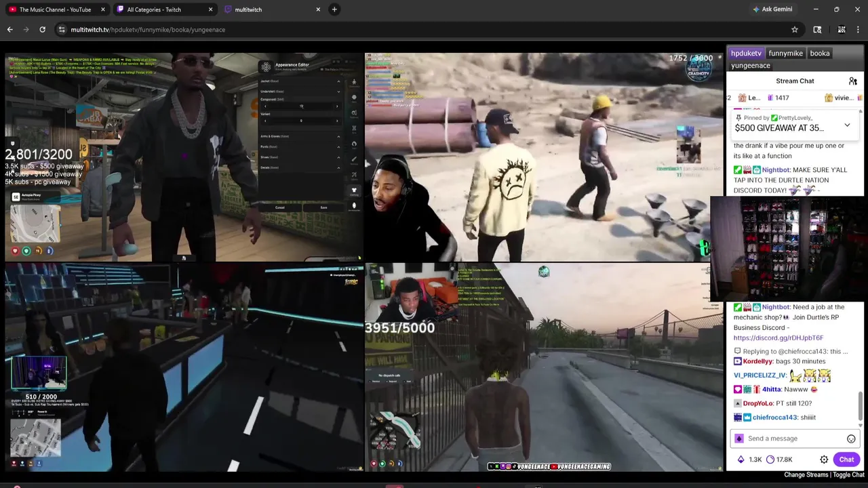
Task: Open a new browser tab
Action: pyautogui.click(x=334, y=9)
